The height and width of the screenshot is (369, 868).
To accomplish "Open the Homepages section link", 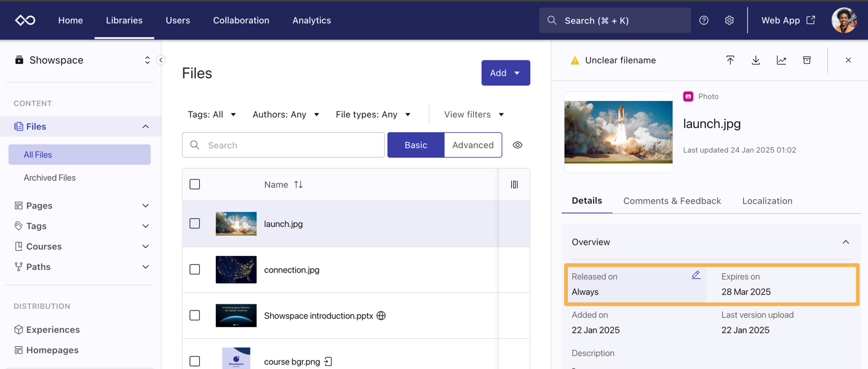I will tap(52, 350).
